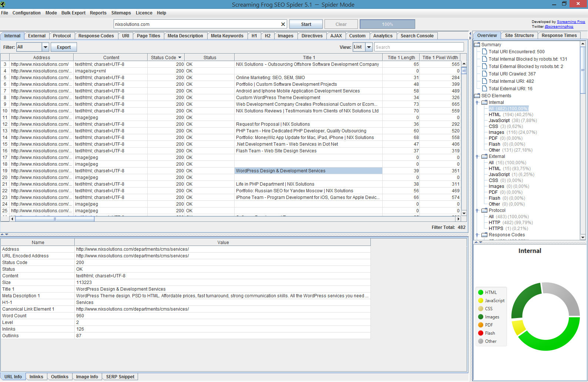Select row 'Request for Proposal | NIX Solutions'
588x382 pixels.
click(x=231, y=124)
